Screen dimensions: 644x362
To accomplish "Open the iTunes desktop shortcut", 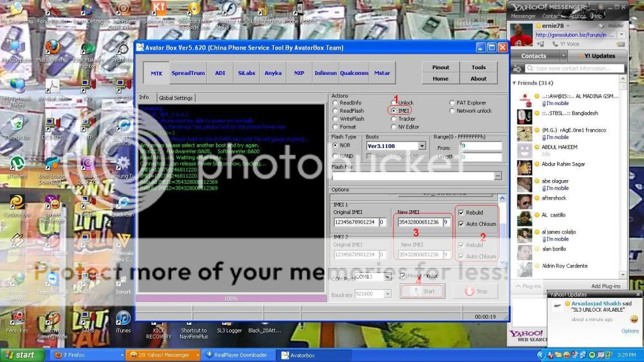I will [x=123, y=319].
